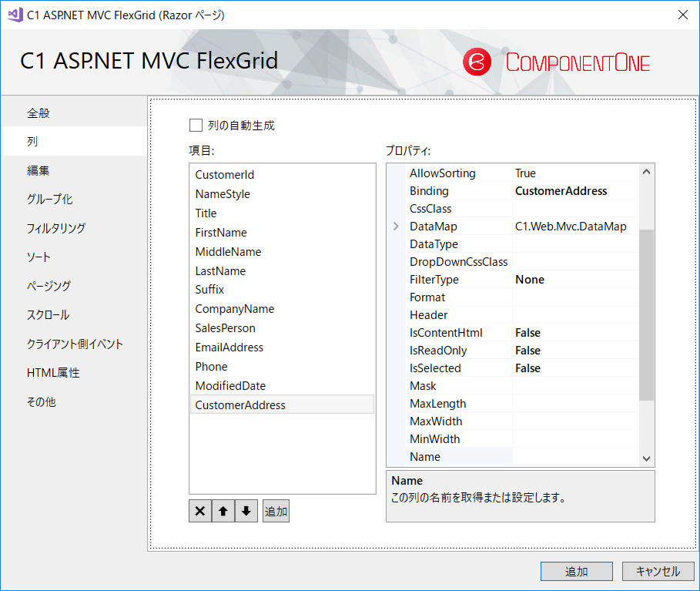Open the ソート section
Viewport: 700px width, 591px height.
75,257
